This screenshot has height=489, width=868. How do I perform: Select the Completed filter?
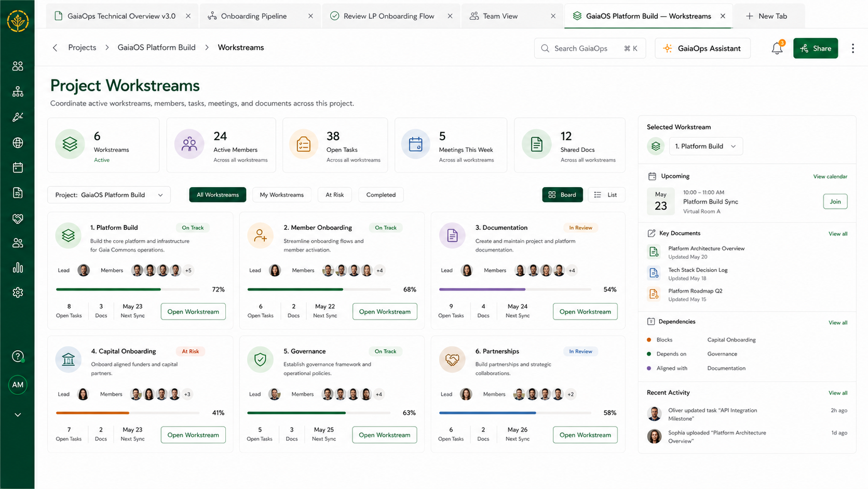381,195
